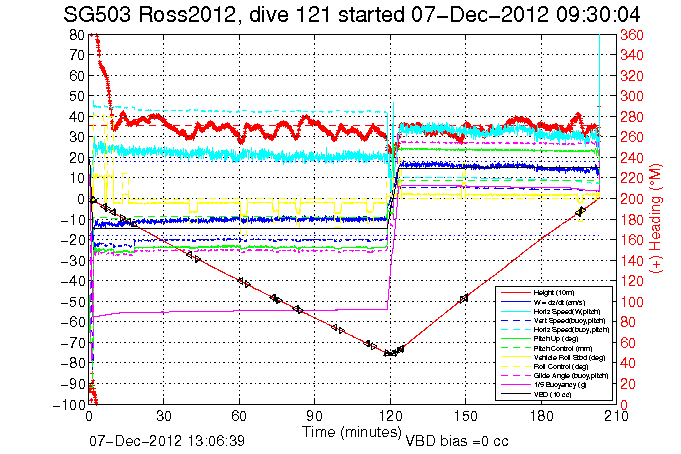Select the 'Vehicle Roll Stbd (deg)' legend entry
The width and height of the screenshot is (681, 454).
[x=569, y=358]
